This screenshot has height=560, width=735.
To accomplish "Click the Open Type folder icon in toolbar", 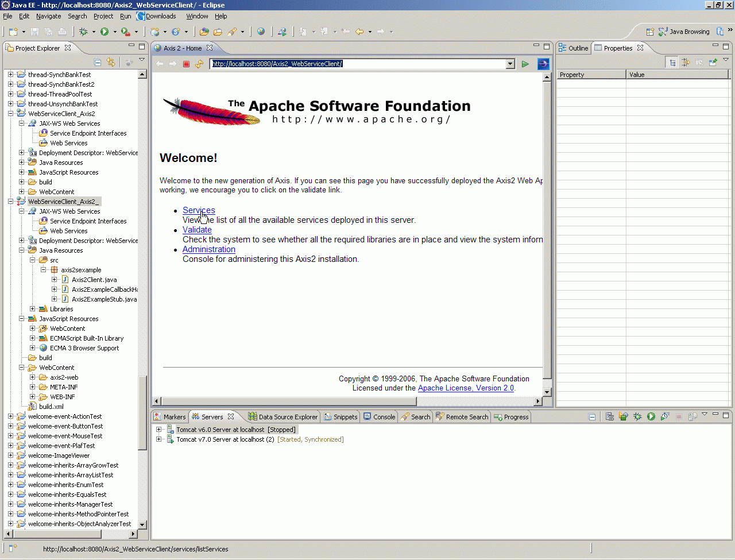I will point(204,32).
